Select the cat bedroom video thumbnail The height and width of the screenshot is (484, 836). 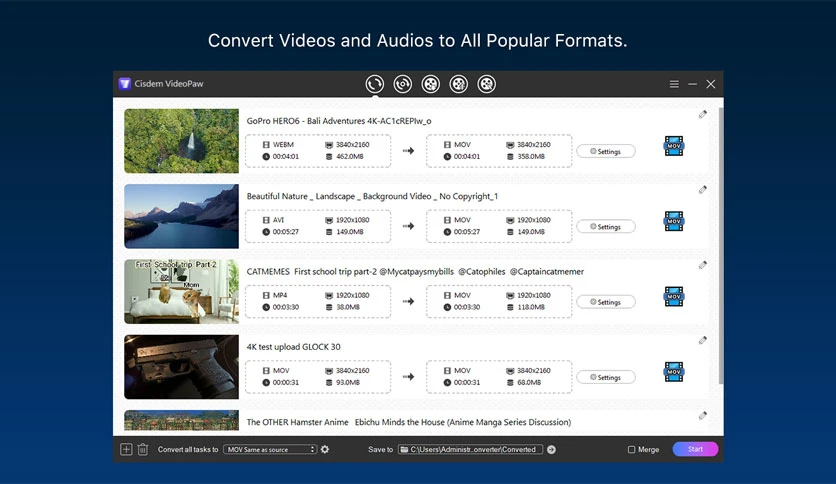[x=181, y=291]
